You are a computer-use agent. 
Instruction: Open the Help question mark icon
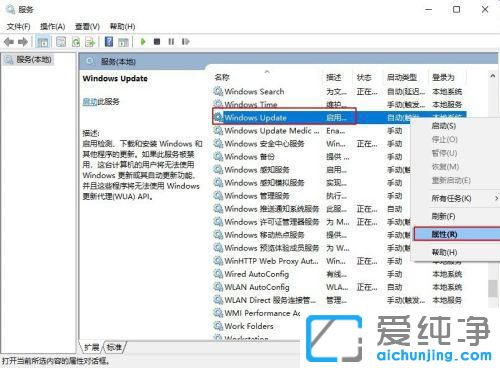(x=109, y=42)
